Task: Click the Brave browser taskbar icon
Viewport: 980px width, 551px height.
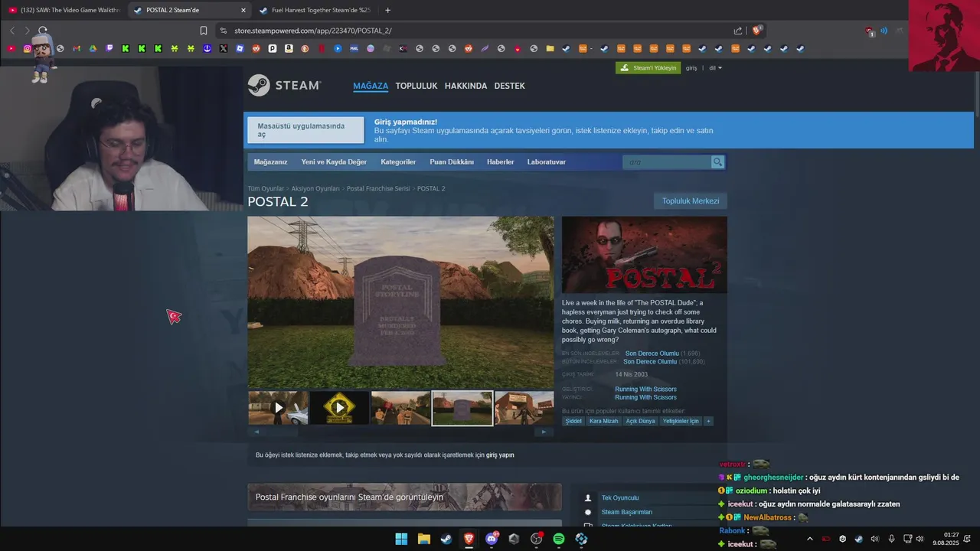Action: click(x=469, y=539)
